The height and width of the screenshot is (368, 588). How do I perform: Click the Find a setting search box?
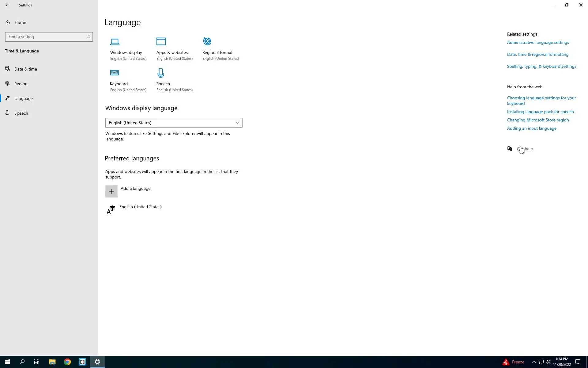(47, 37)
